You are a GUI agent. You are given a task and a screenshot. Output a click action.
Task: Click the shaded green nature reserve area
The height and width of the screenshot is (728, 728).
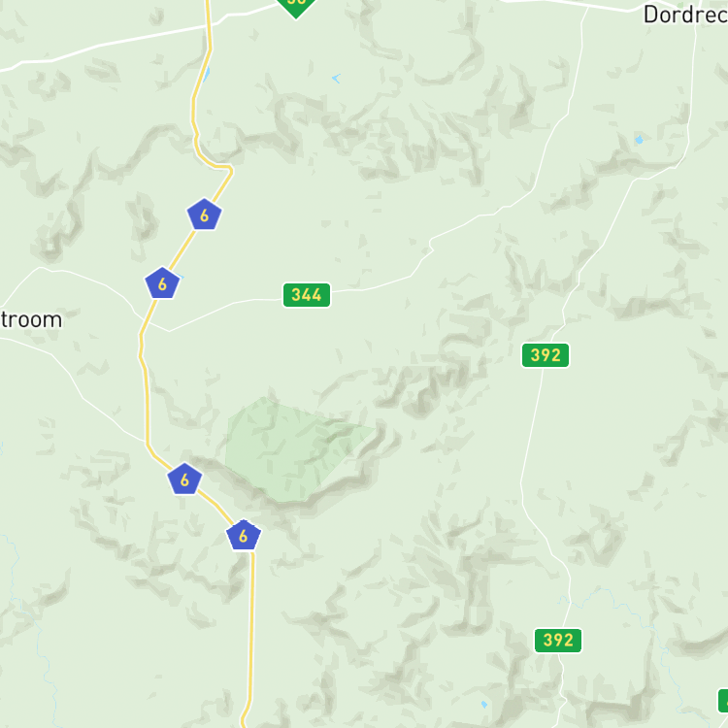[x=292, y=448]
